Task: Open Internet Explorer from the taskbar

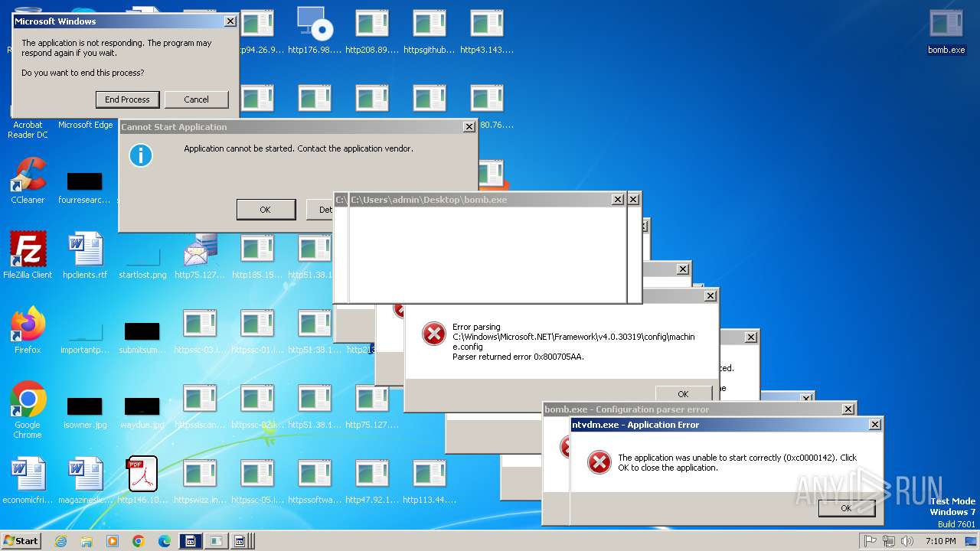Action: pos(61,541)
